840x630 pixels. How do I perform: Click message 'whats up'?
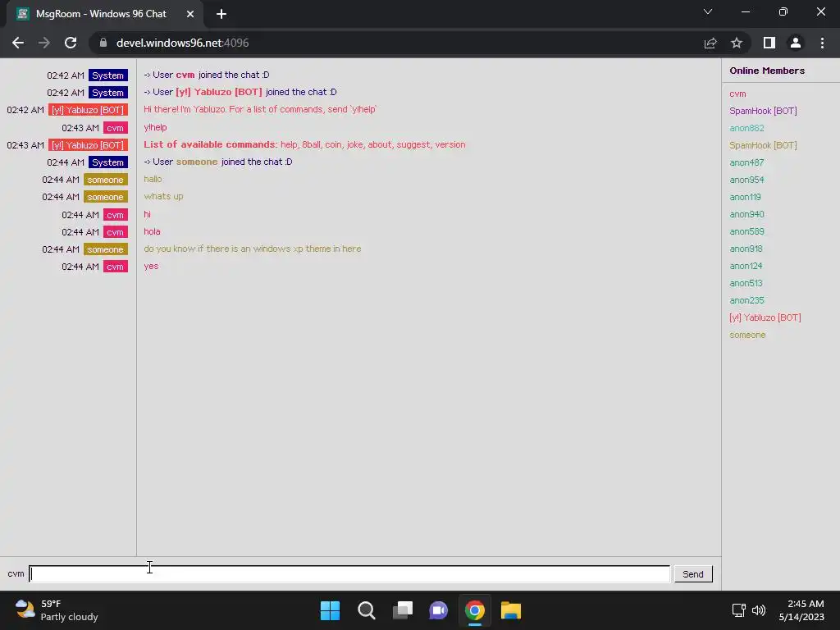pos(163,197)
